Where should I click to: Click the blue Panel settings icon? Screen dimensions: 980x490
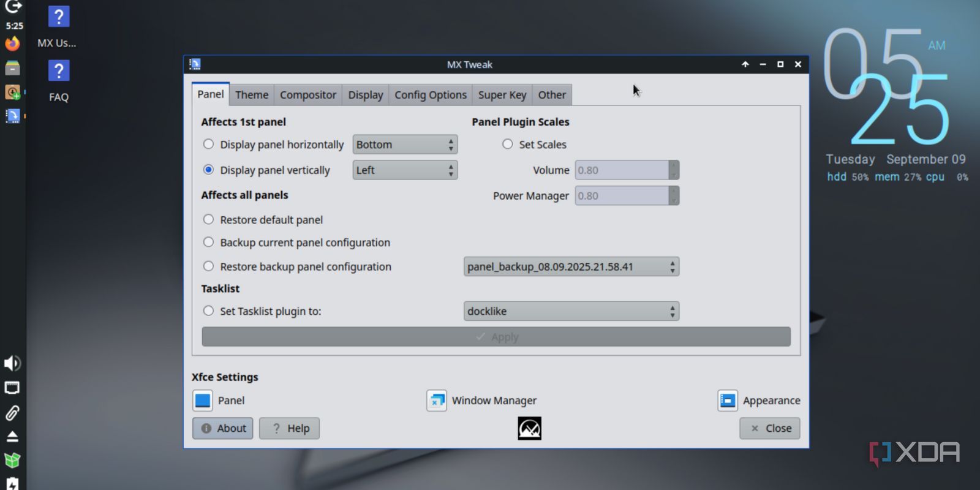pyautogui.click(x=203, y=401)
